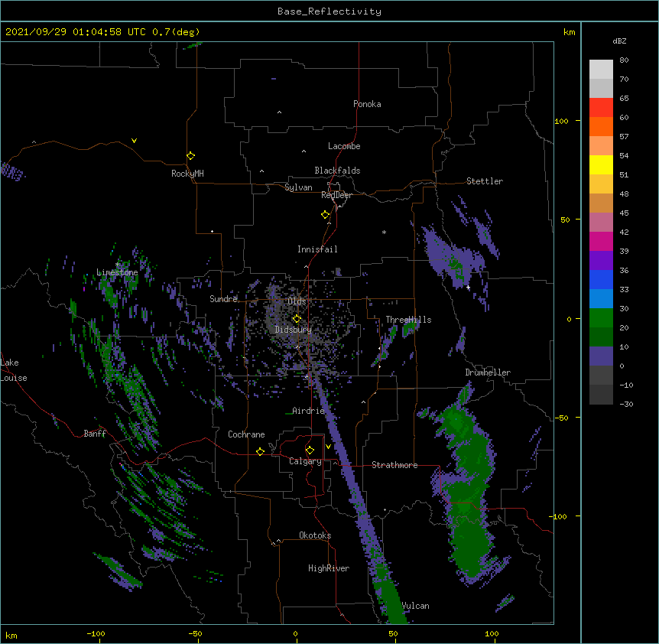Click the Ponoka city label
Image resolution: width=659 pixels, height=644 pixels.
point(367,104)
